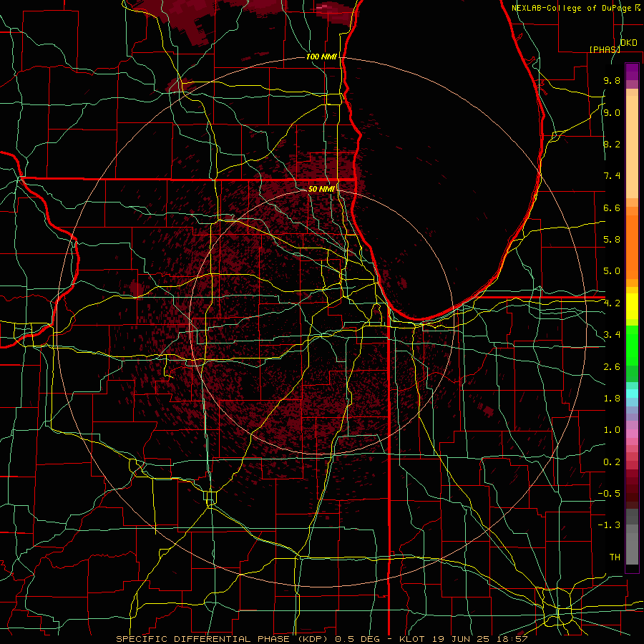Image resolution: width=644 pixels, height=644 pixels.
Task: Click the 9.0 value on the color scale
Action: click(612, 112)
